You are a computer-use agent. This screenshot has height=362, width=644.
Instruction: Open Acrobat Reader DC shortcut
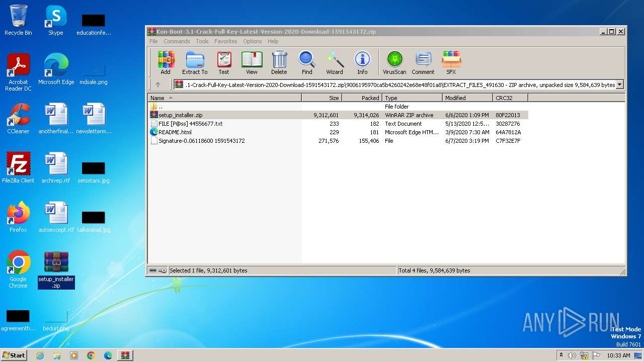(18, 72)
